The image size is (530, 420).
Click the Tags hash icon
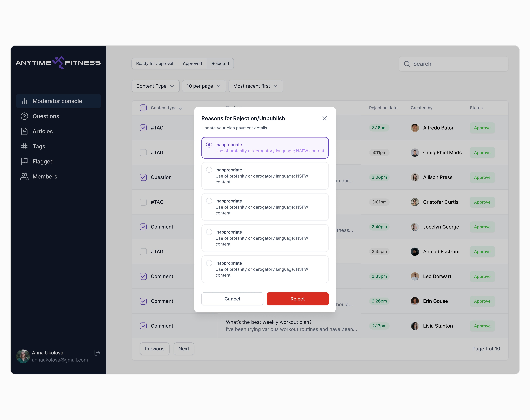point(24,146)
